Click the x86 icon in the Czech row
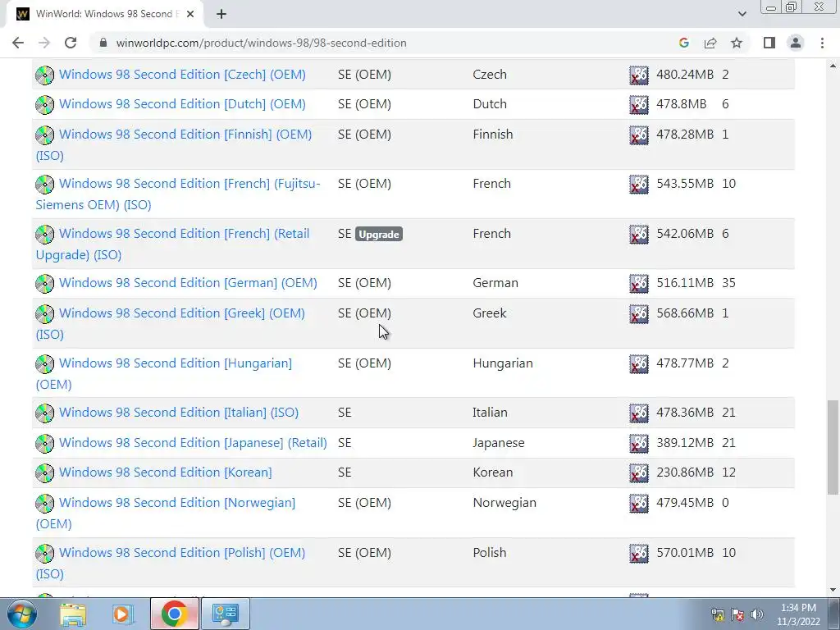The height and width of the screenshot is (630, 840). [x=638, y=75]
